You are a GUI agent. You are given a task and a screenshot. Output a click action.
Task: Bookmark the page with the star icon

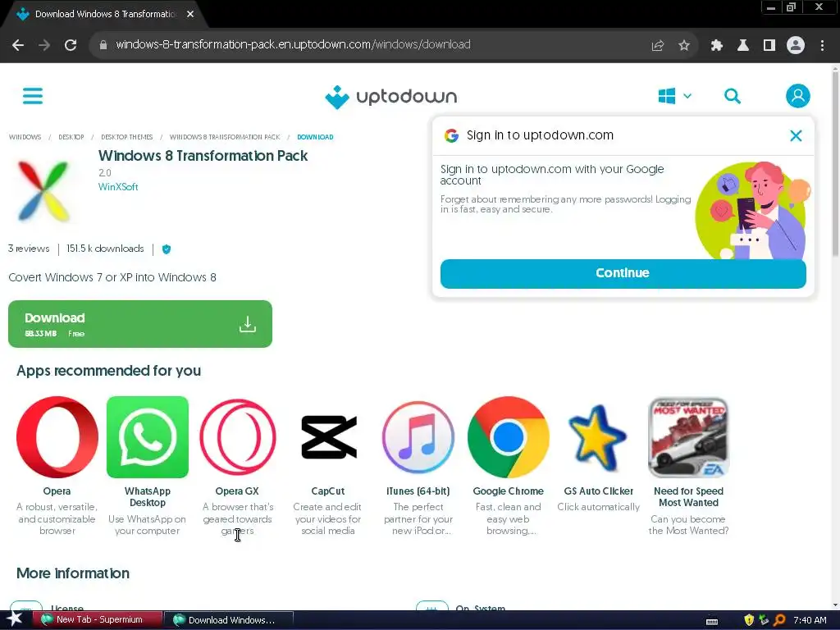tap(684, 46)
